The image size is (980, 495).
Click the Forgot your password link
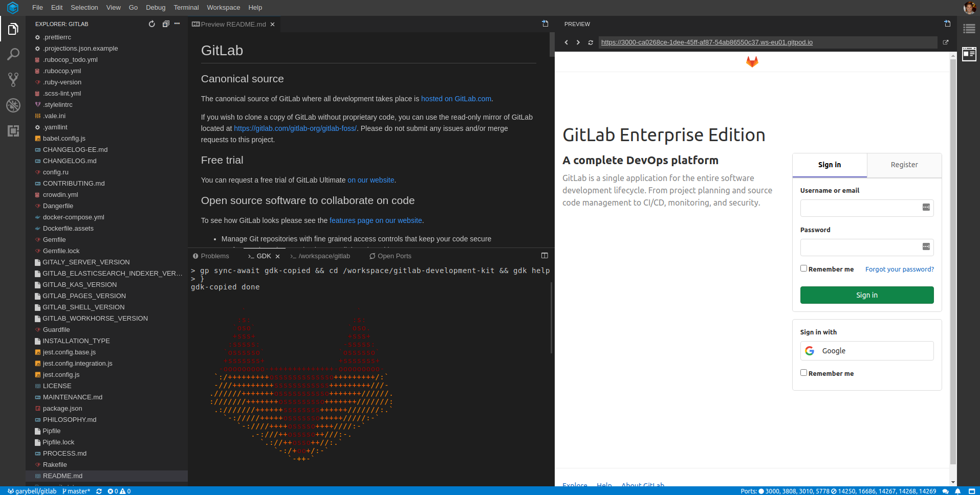click(x=899, y=269)
